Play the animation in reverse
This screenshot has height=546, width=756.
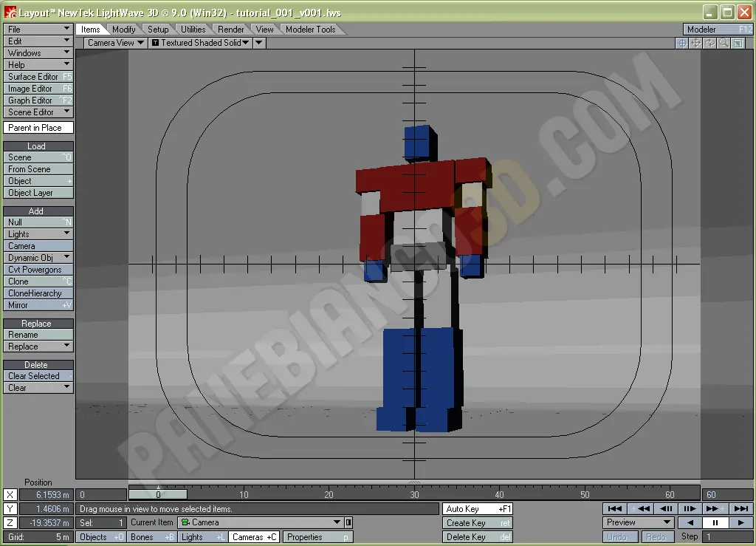(690, 522)
